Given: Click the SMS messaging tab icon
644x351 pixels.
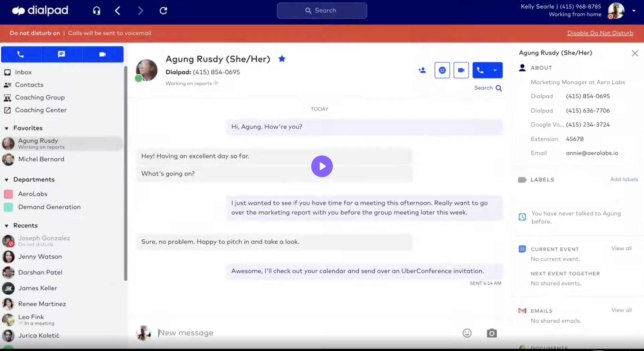Looking at the screenshot, I should [62, 54].
